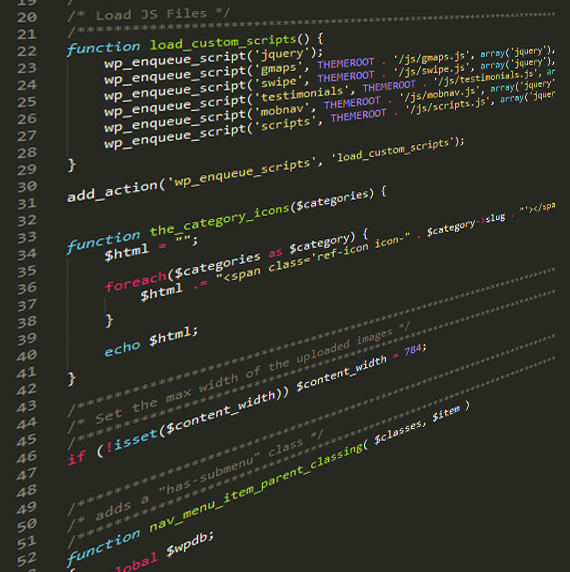Screen dimensions: 570x572
Task: Click the echo keyword on line 40
Action: click(x=122, y=348)
